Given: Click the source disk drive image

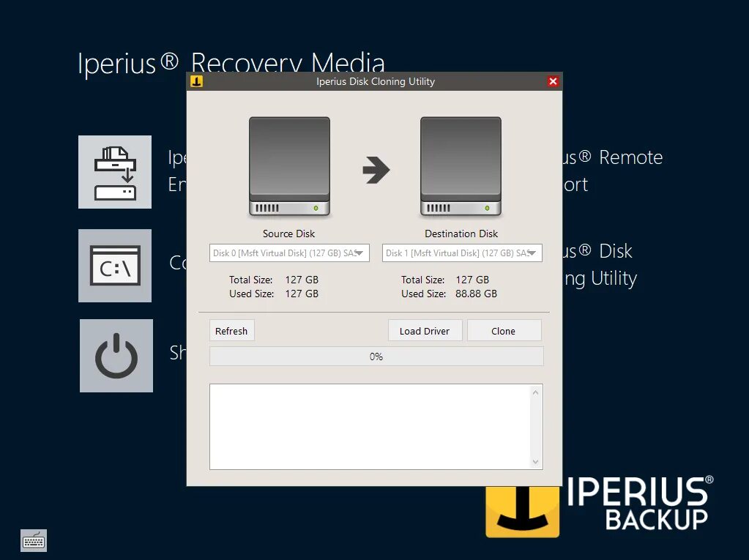Looking at the screenshot, I should tap(289, 167).
